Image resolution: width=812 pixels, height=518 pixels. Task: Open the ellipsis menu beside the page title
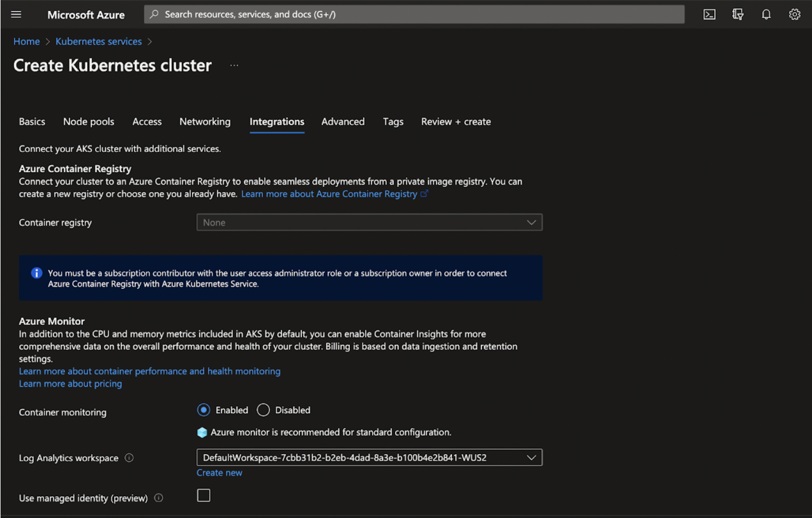(234, 65)
